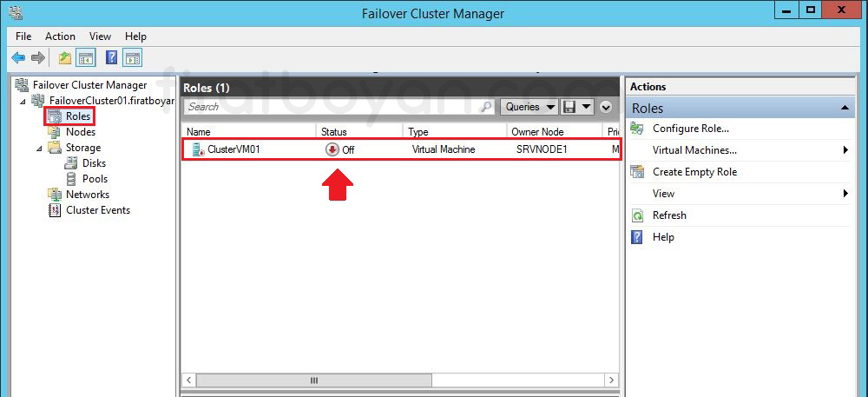The image size is (868, 397).
Task: Select Nodes in the console tree
Action: pos(81,132)
